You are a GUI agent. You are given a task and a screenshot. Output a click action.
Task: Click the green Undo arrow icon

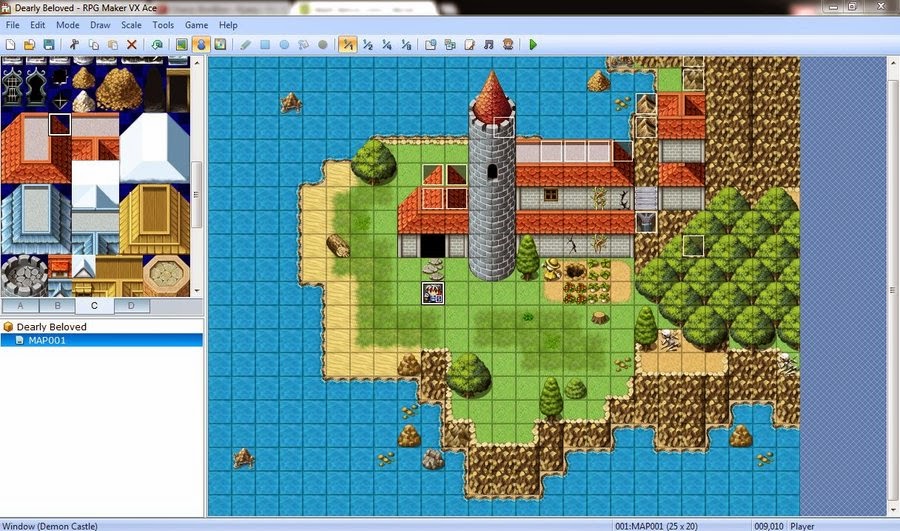157,44
